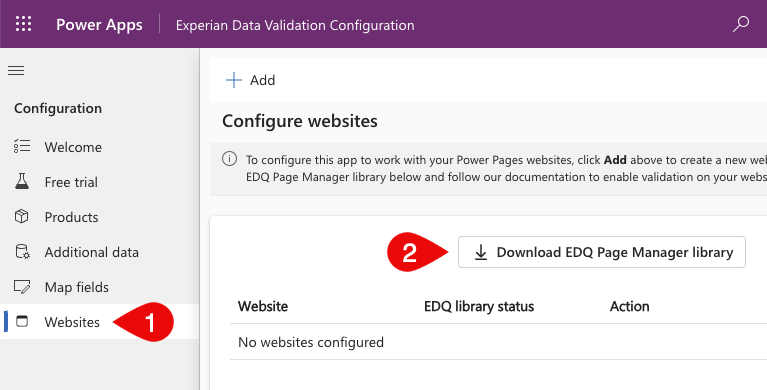Click the plus icon next to Add
Image resolution: width=767 pixels, height=390 pixels.
click(x=234, y=80)
